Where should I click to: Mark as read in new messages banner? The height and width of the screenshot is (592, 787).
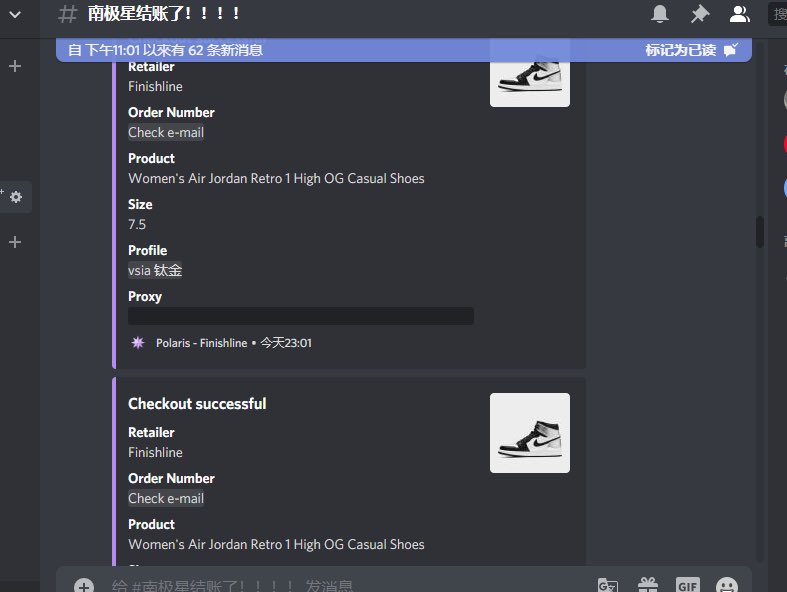[692, 50]
